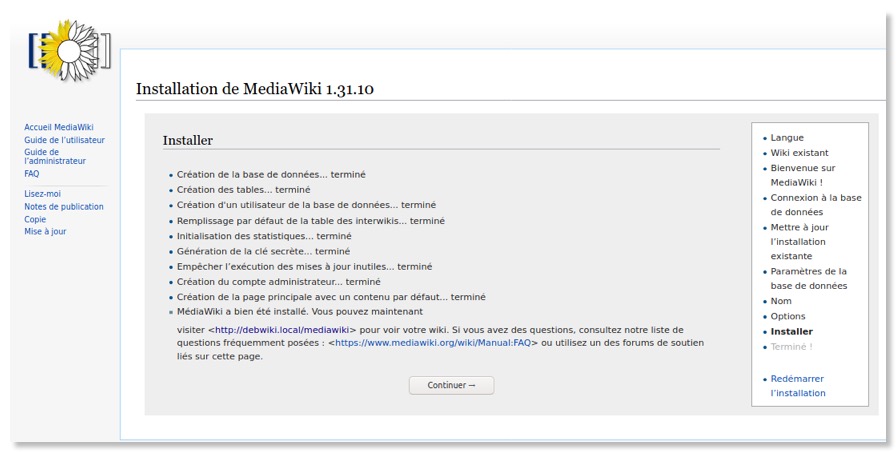896x452 pixels.
Task: Click 'Génération de la clé secrète' line
Action: pos(263,251)
